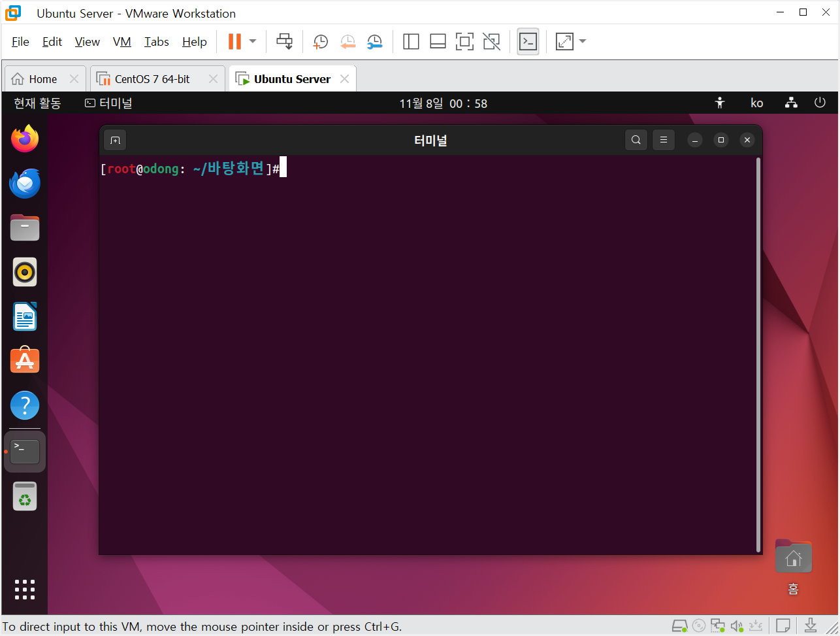Click the CD/DVD drive status icon
Image resolution: width=840 pixels, height=636 pixels.
[699, 626]
